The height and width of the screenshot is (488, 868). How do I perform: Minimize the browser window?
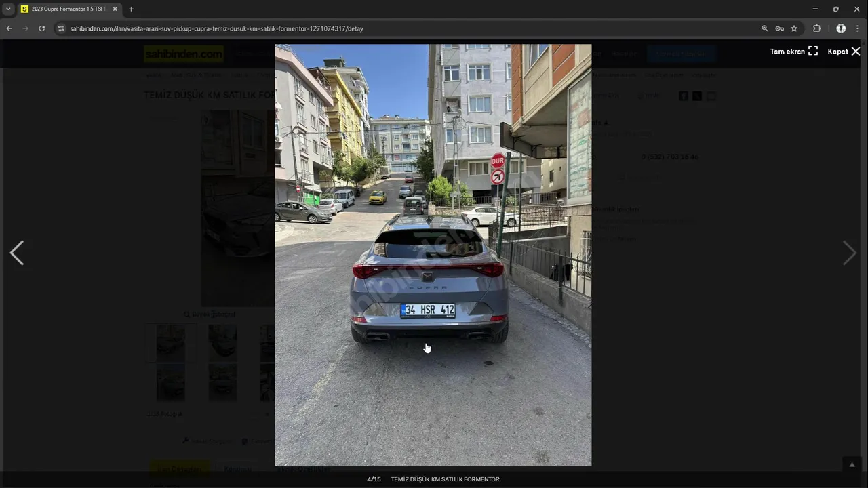coord(814,9)
